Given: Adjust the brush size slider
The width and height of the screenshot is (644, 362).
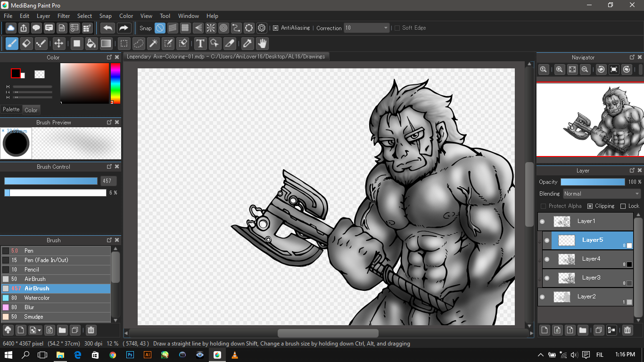Looking at the screenshot, I should pyautogui.click(x=51, y=181).
